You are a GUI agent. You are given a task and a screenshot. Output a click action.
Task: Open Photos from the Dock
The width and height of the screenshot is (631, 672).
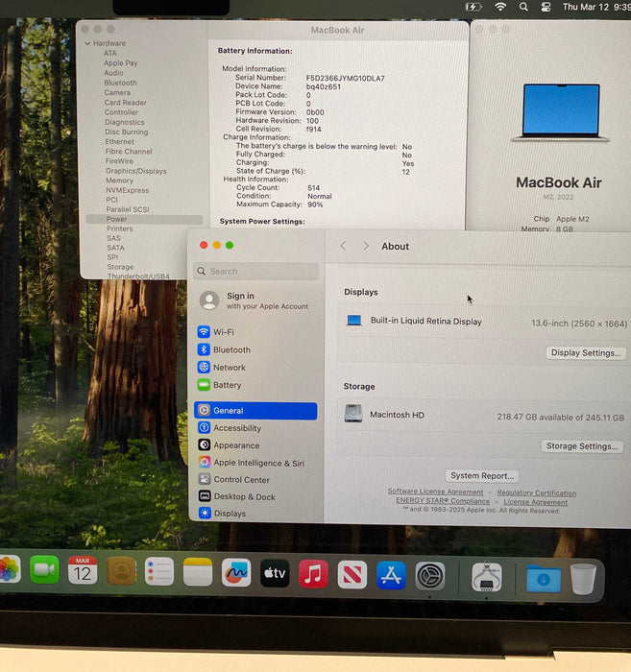pyautogui.click(x=9, y=569)
